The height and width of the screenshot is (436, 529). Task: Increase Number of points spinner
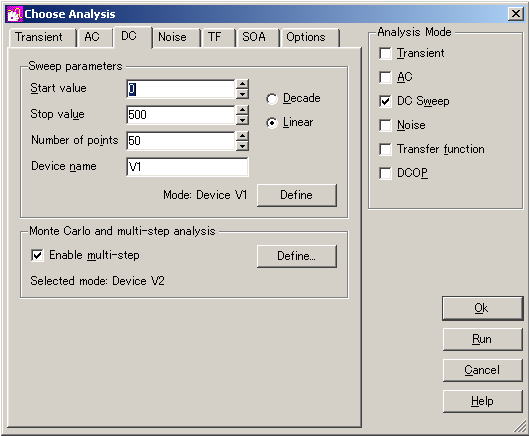click(x=242, y=136)
